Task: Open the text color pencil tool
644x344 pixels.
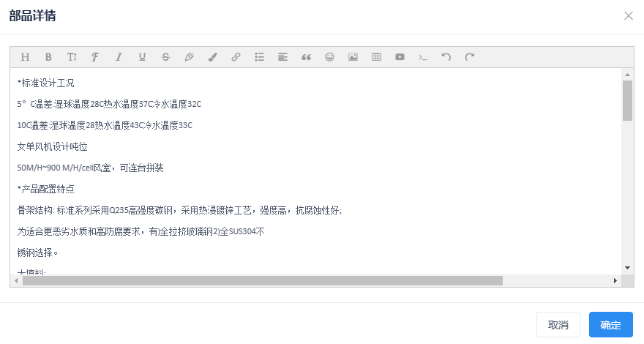Action: [x=189, y=57]
